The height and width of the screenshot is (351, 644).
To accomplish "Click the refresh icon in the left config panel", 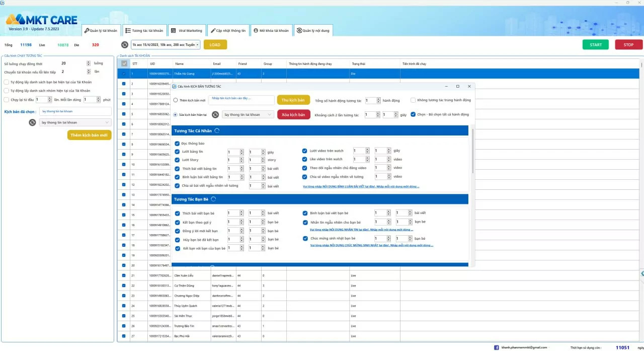I will point(33,122).
